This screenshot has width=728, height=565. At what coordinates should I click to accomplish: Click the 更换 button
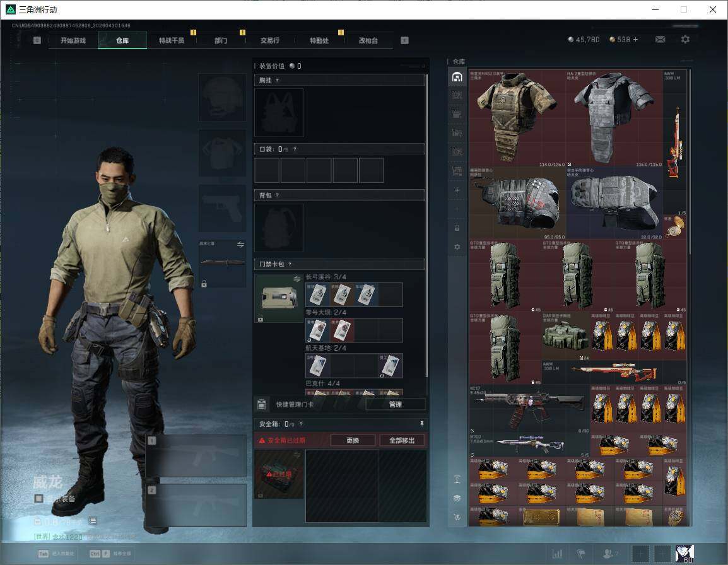coord(353,440)
